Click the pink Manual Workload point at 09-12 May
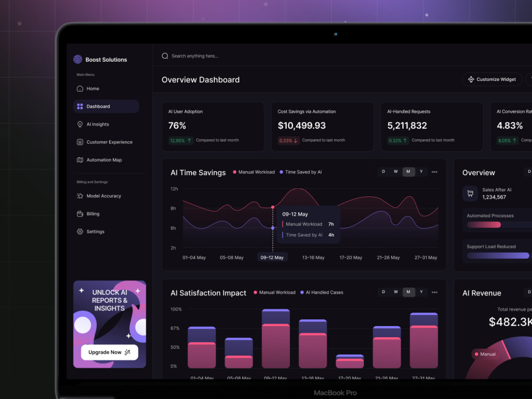Image resolution: width=532 pixels, height=399 pixels. [x=272, y=207]
